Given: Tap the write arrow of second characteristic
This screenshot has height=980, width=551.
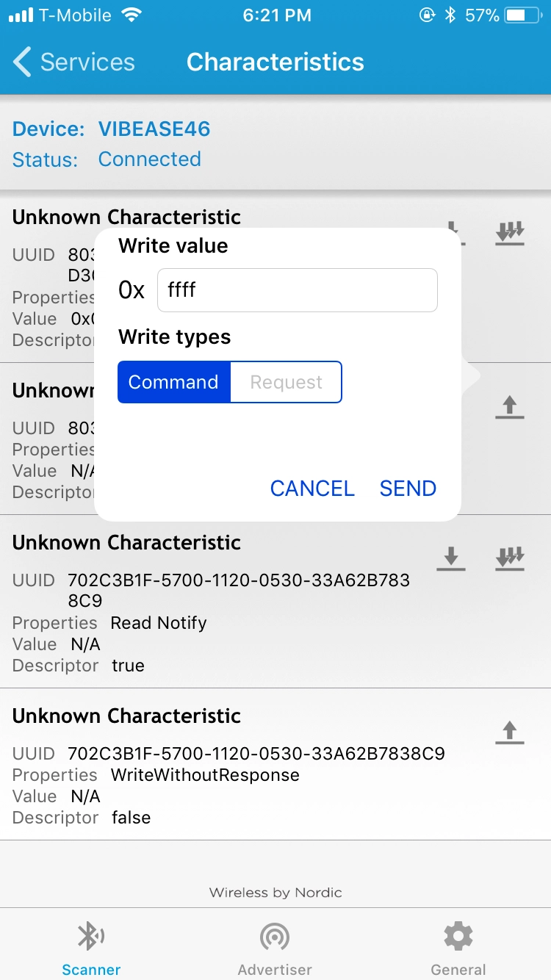Looking at the screenshot, I should pyautogui.click(x=510, y=407).
